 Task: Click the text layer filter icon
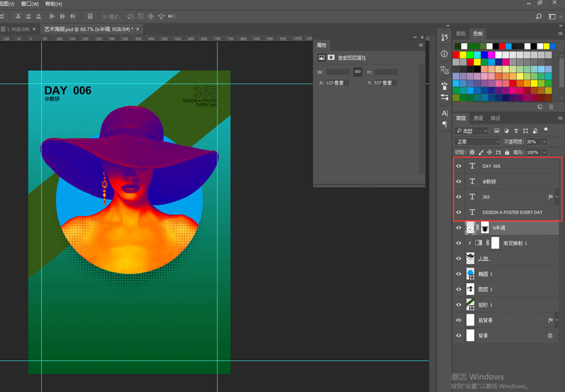click(516, 131)
